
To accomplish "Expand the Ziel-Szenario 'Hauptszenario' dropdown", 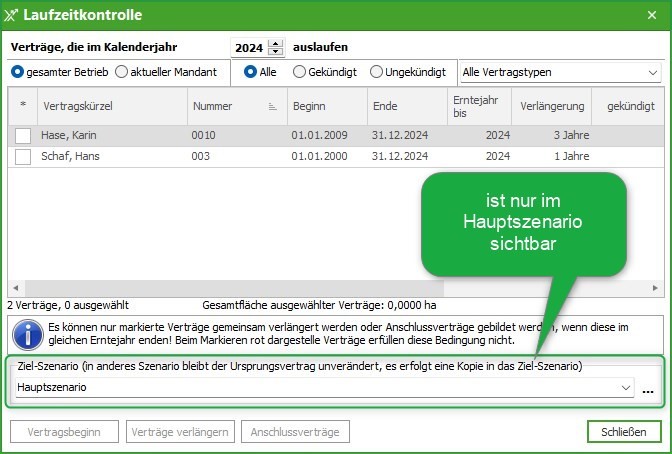I will (x=626, y=387).
